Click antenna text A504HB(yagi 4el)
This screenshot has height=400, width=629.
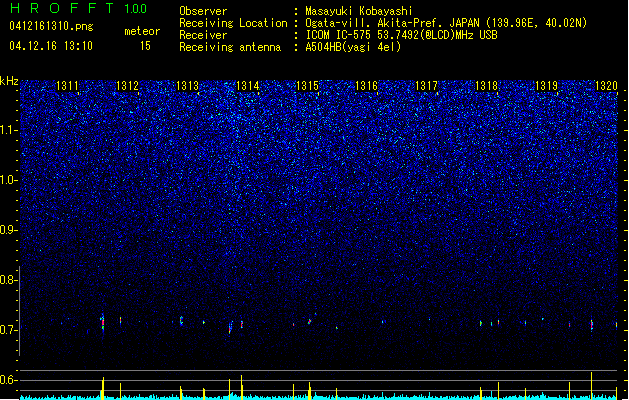tap(353, 47)
